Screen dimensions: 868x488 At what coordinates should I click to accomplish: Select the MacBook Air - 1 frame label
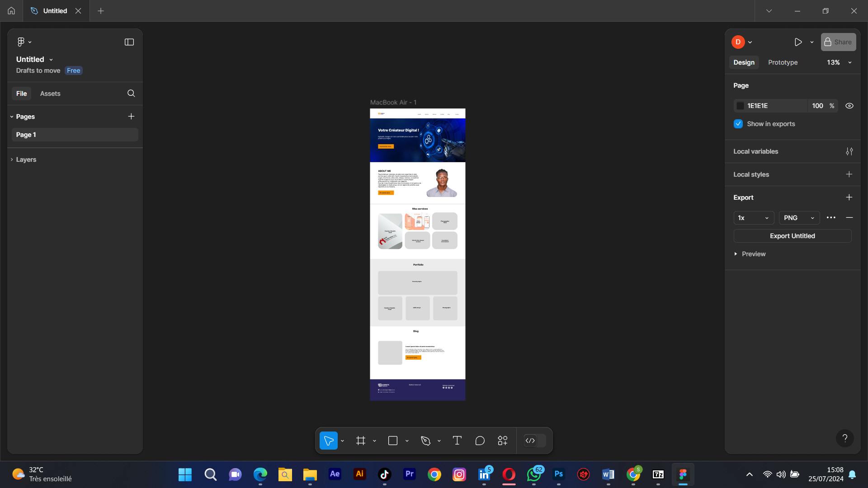393,103
